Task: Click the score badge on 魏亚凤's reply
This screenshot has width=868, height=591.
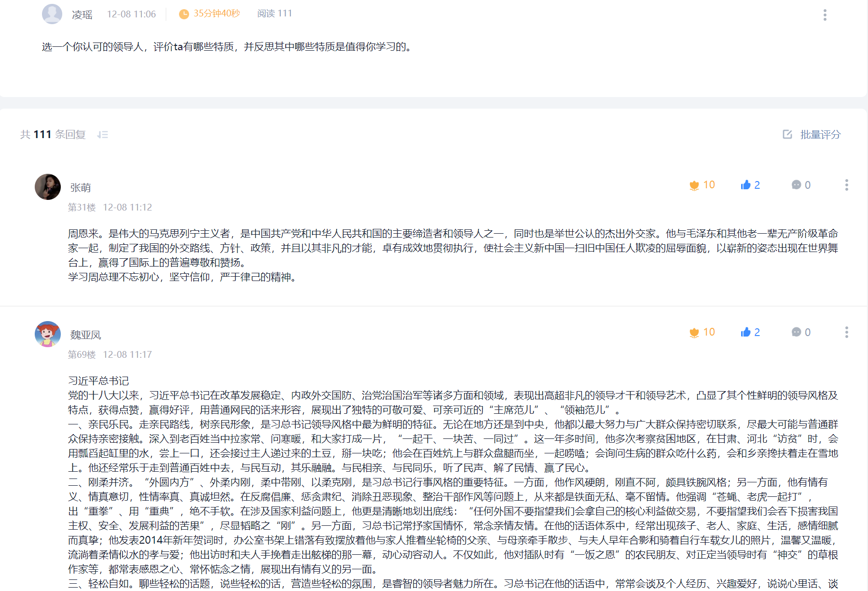Action: tap(702, 332)
